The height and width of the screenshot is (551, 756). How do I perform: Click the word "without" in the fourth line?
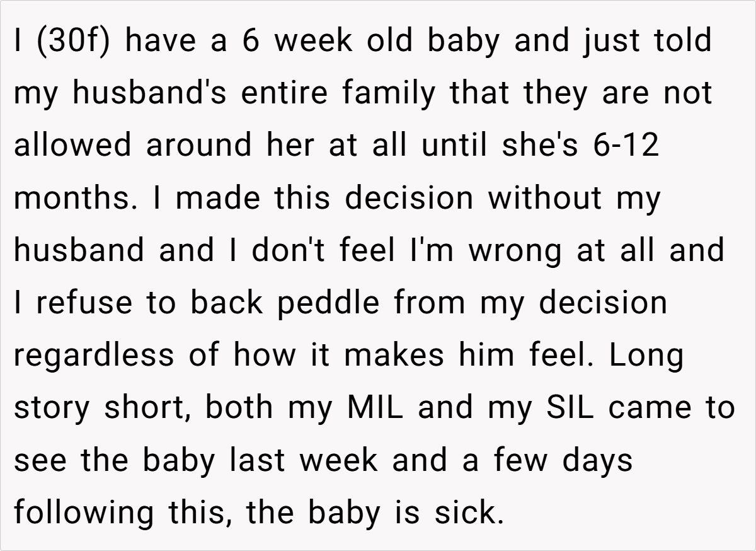pyautogui.click(x=544, y=198)
